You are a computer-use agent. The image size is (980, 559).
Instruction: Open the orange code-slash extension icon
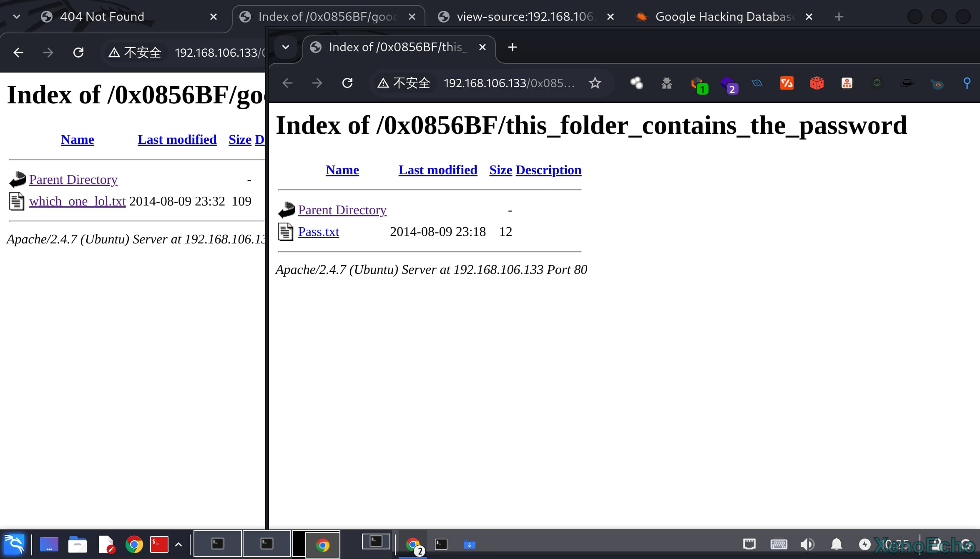pos(787,83)
